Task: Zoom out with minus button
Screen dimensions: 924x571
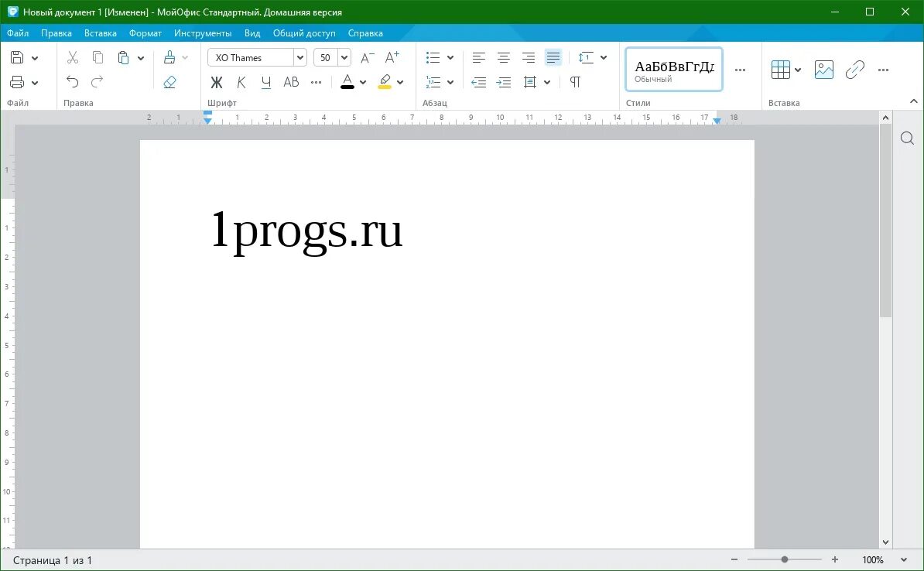Action: [734, 560]
